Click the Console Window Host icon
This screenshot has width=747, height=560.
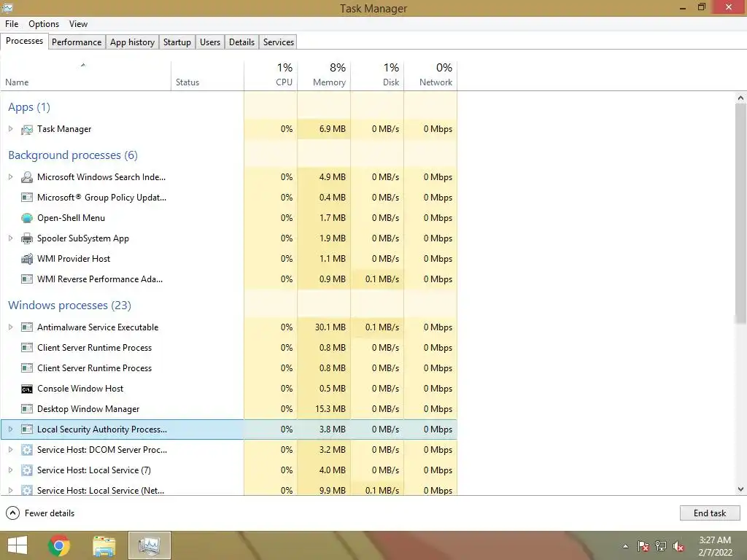pos(27,389)
